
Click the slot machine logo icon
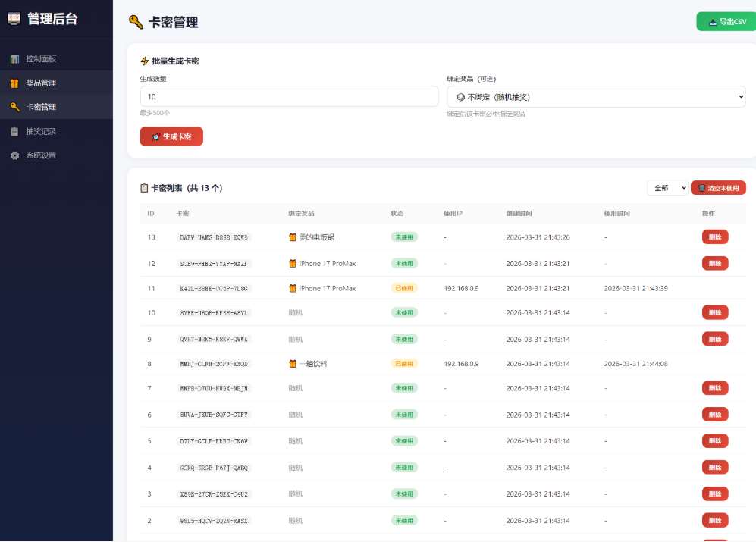click(14, 19)
